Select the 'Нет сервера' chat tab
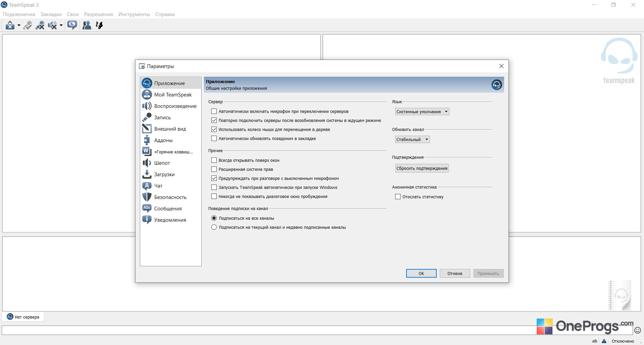Screen dimensions: 644x345 (x=23, y=317)
